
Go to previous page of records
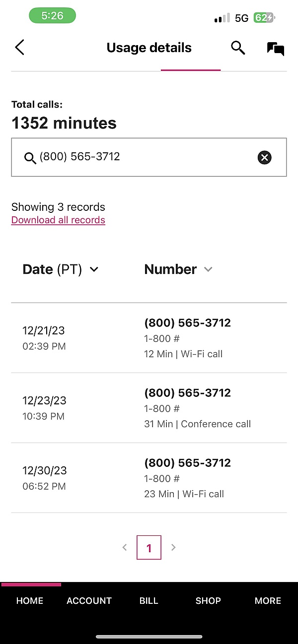pos(125,547)
